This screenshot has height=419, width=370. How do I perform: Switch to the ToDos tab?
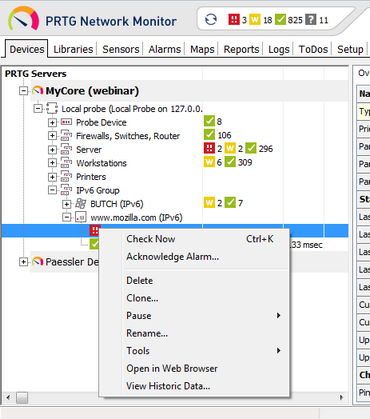pyautogui.click(x=313, y=49)
